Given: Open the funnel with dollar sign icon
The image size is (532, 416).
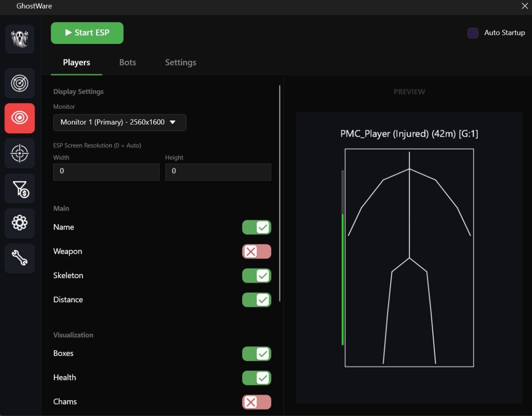Looking at the screenshot, I should [20, 188].
